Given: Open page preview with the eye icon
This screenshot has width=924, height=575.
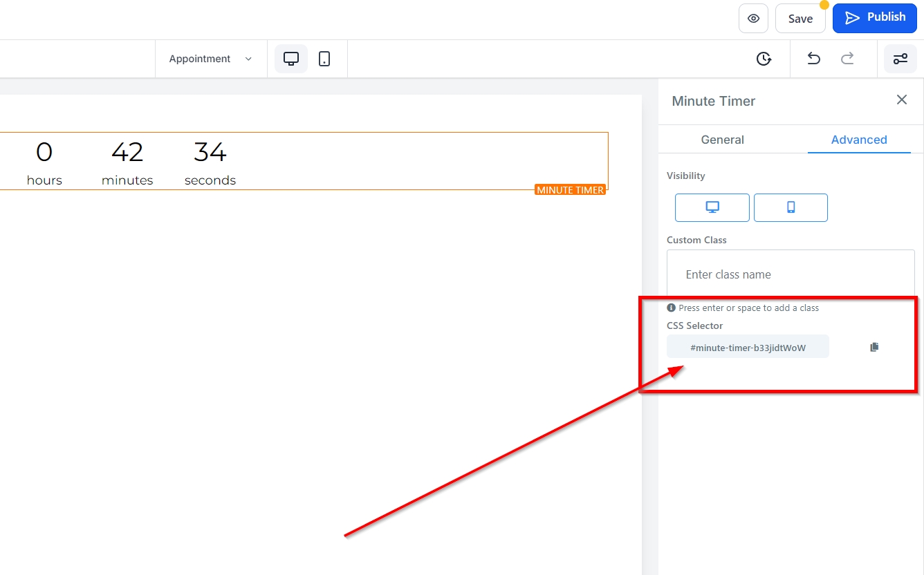Looking at the screenshot, I should (753, 19).
